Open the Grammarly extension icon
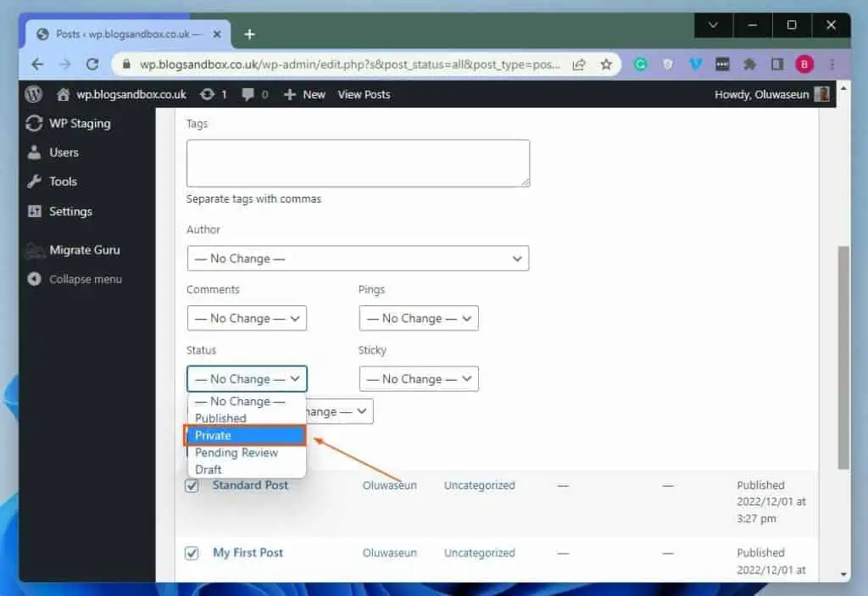Image resolution: width=868 pixels, height=596 pixels. [x=641, y=64]
